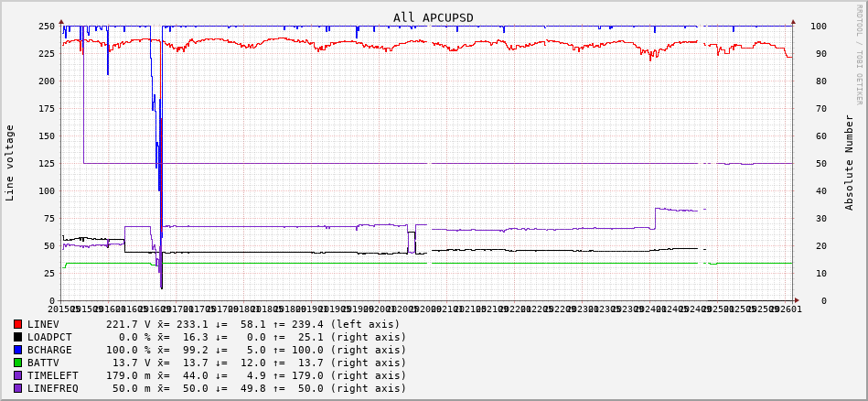Viewport: 868px width, 401px height.
Task: Select the LOADPCT legend label
Action: (x=49, y=337)
